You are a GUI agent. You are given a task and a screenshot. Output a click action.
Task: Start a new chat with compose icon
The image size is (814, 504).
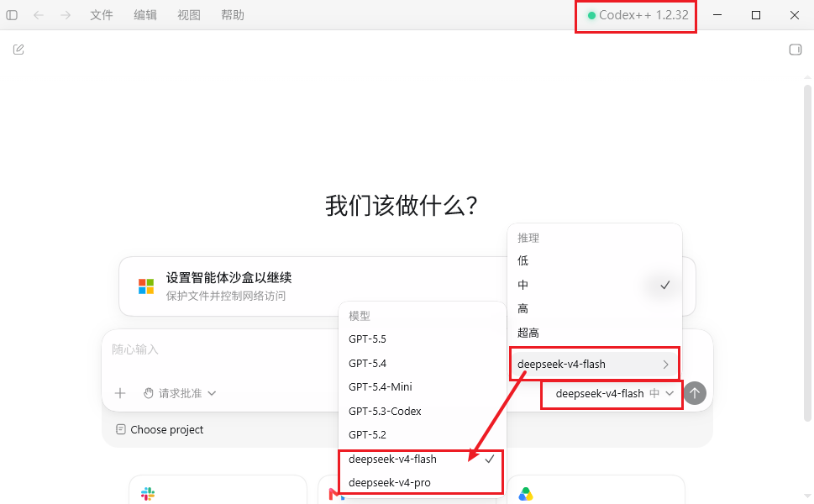[x=18, y=50]
